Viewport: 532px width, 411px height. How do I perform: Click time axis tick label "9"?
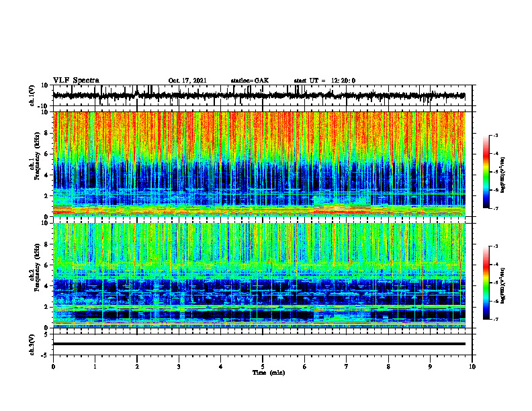pyautogui.click(x=430, y=367)
